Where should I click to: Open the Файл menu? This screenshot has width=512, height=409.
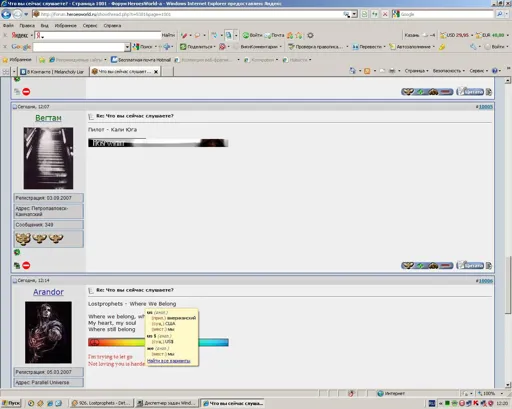tap(8, 25)
